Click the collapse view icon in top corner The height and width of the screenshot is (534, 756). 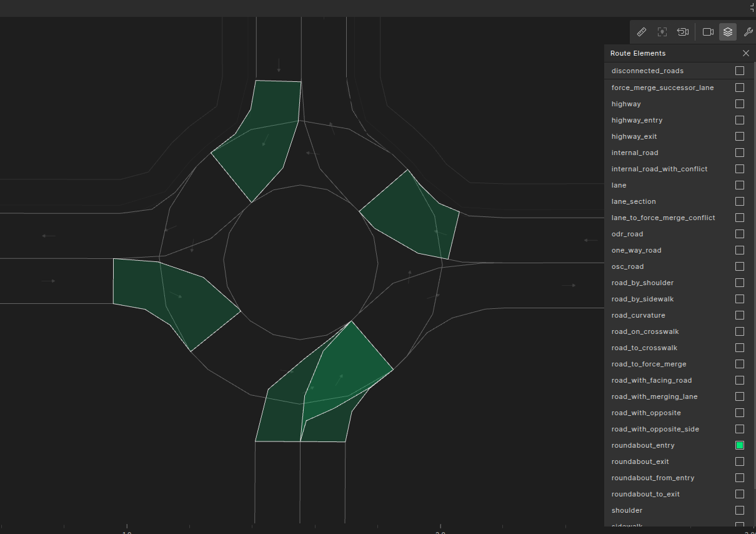pyautogui.click(x=752, y=8)
